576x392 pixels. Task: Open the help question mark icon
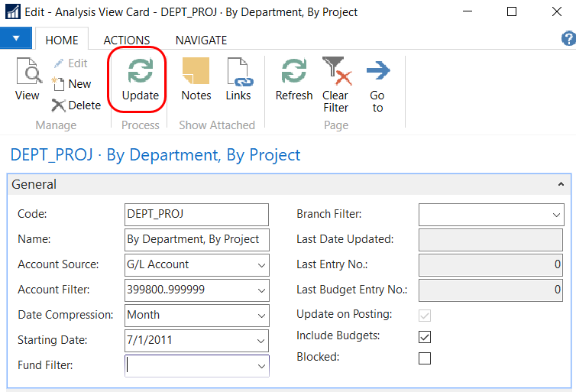(568, 39)
